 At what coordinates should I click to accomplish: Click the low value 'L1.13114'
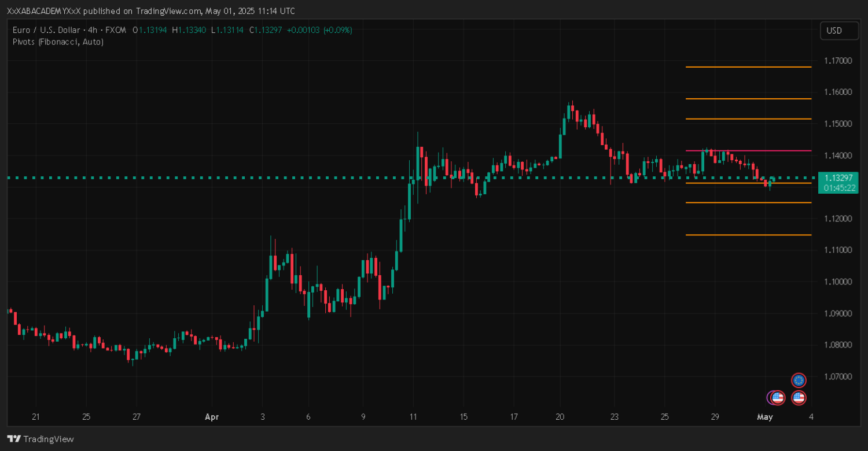(x=227, y=30)
